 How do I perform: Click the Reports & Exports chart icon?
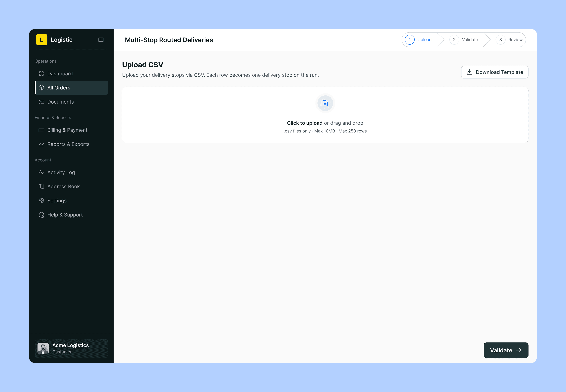tap(41, 144)
